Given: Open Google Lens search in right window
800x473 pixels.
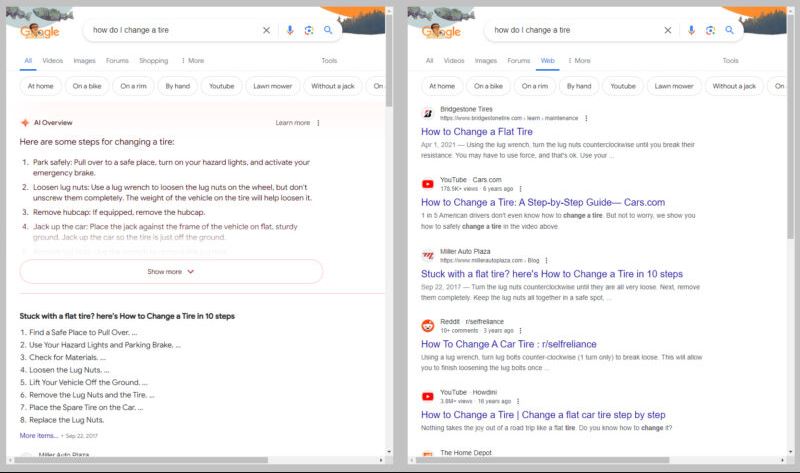Looking at the screenshot, I should click(710, 30).
